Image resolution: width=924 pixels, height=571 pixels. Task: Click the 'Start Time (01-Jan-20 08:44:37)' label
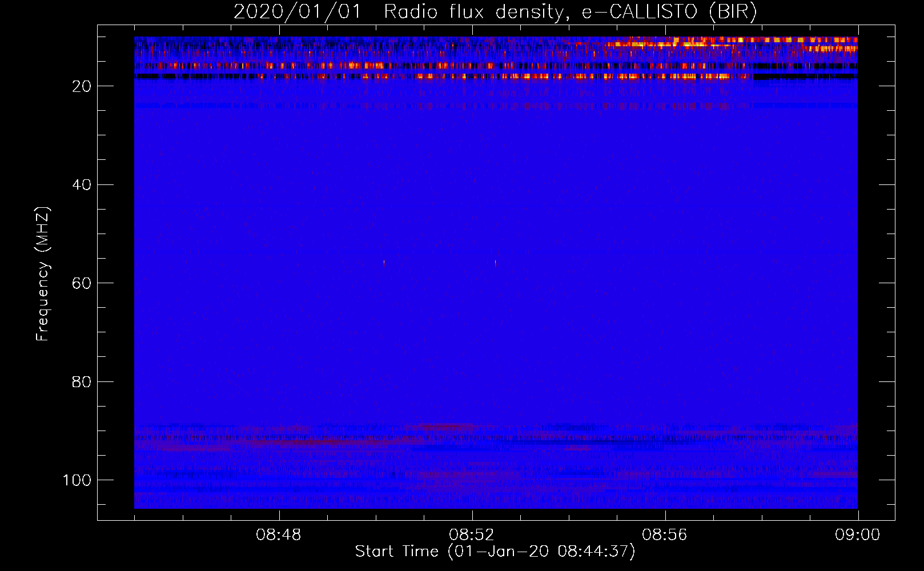[495, 552]
